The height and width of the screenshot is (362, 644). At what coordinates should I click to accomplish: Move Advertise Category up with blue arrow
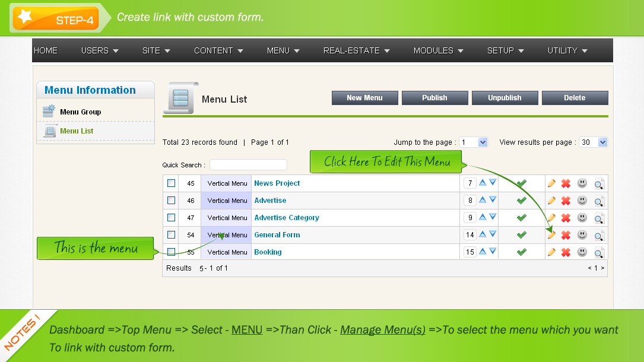[x=483, y=217]
